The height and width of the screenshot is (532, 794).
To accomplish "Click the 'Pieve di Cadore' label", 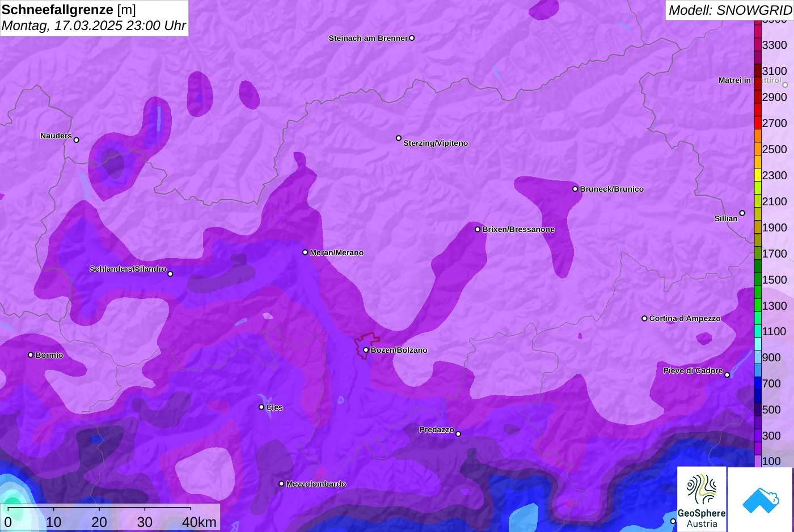I will (693, 370).
